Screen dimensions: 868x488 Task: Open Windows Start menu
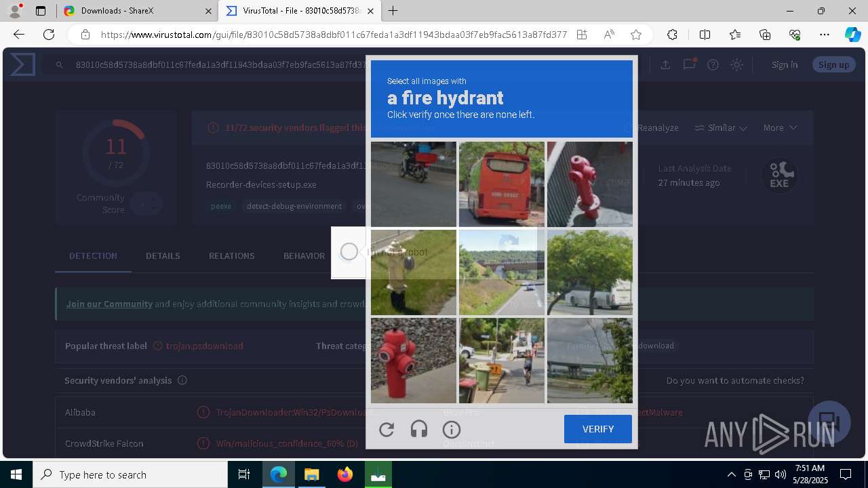coord(16,474)
